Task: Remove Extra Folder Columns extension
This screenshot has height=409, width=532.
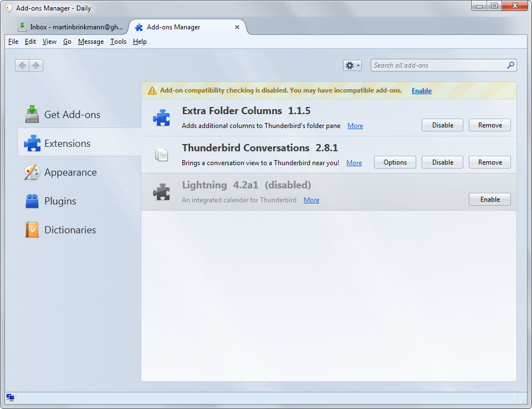Action: [x=490, y=125]
